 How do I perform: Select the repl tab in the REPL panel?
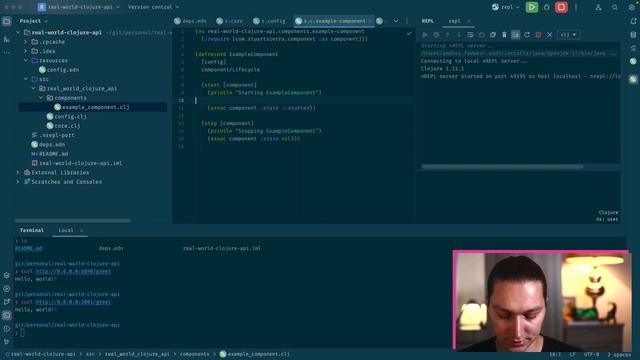(454, 21)
